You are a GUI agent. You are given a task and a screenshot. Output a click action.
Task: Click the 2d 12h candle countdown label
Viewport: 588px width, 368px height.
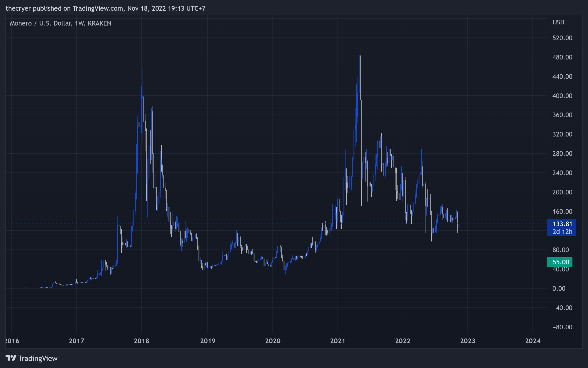(562, 232)
